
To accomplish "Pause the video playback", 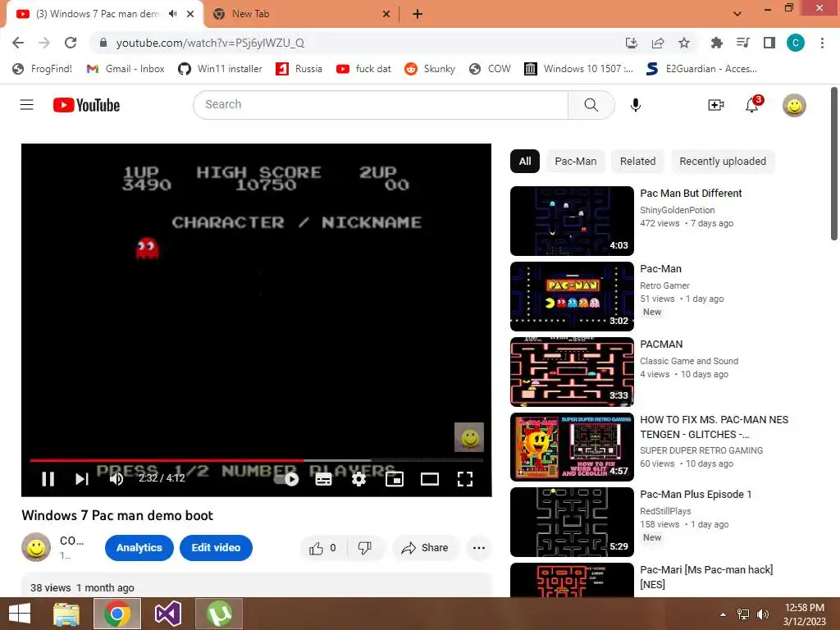I will tap(48, 478).
